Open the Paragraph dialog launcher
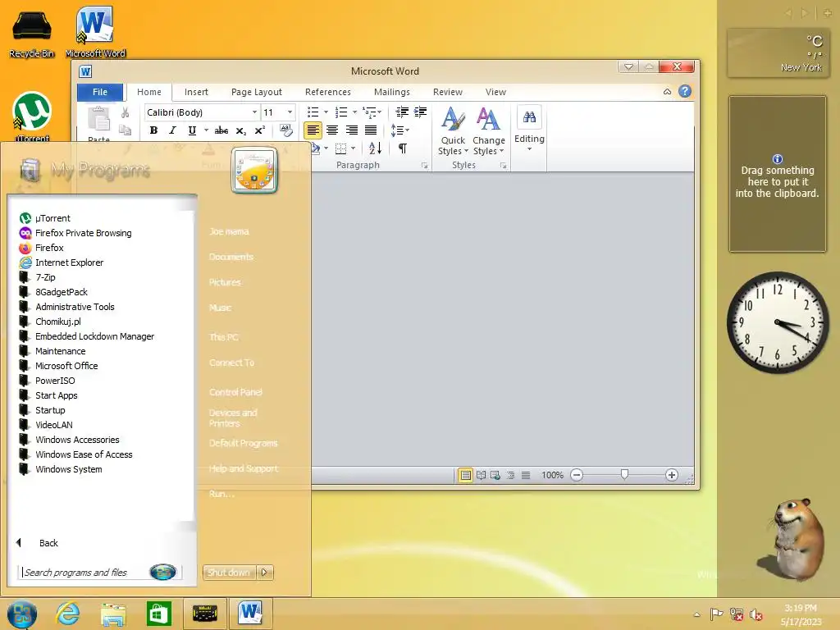840x630 pixels. [424, 166]
